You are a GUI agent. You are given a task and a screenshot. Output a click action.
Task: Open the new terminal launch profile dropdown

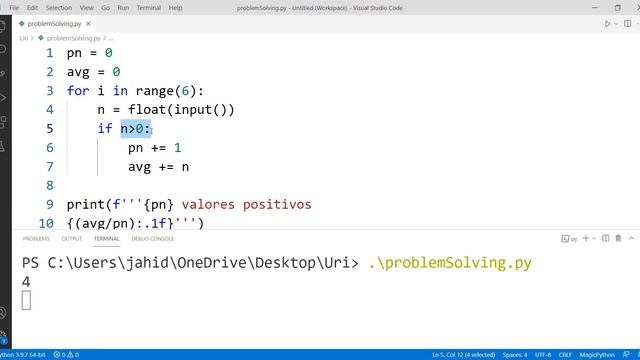pyautogui.click(x=594, y=238)
